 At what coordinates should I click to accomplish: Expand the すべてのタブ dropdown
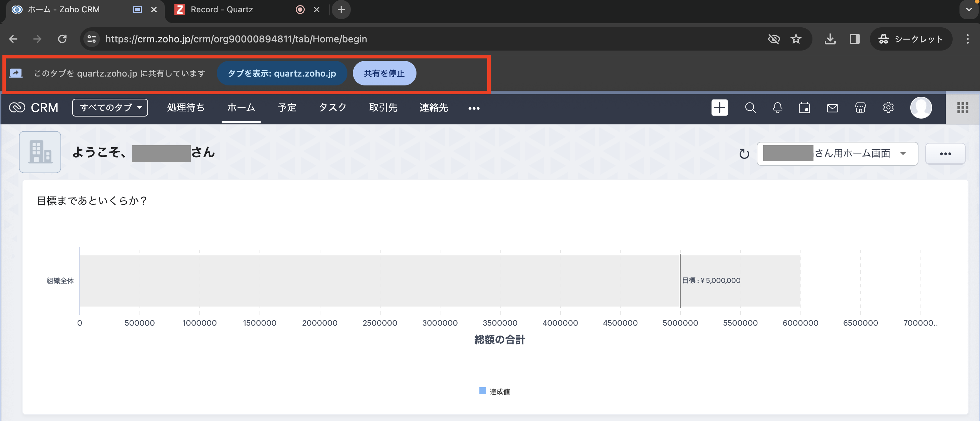110,108
